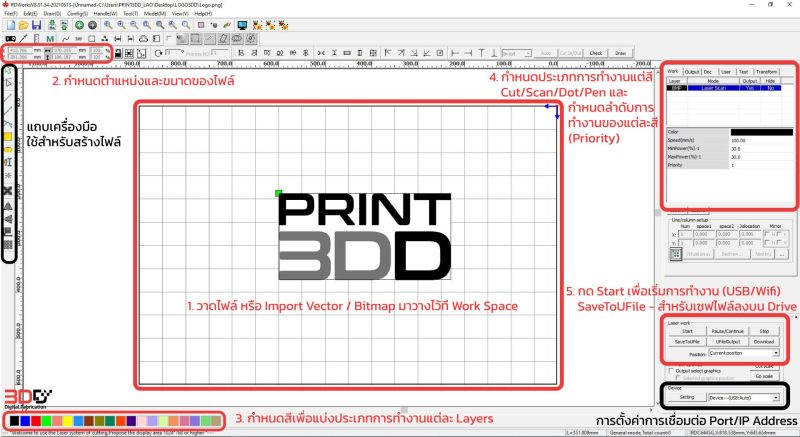Click the device Setting button
The height and width of the screenshot is (437, 800).
point(687,397)
